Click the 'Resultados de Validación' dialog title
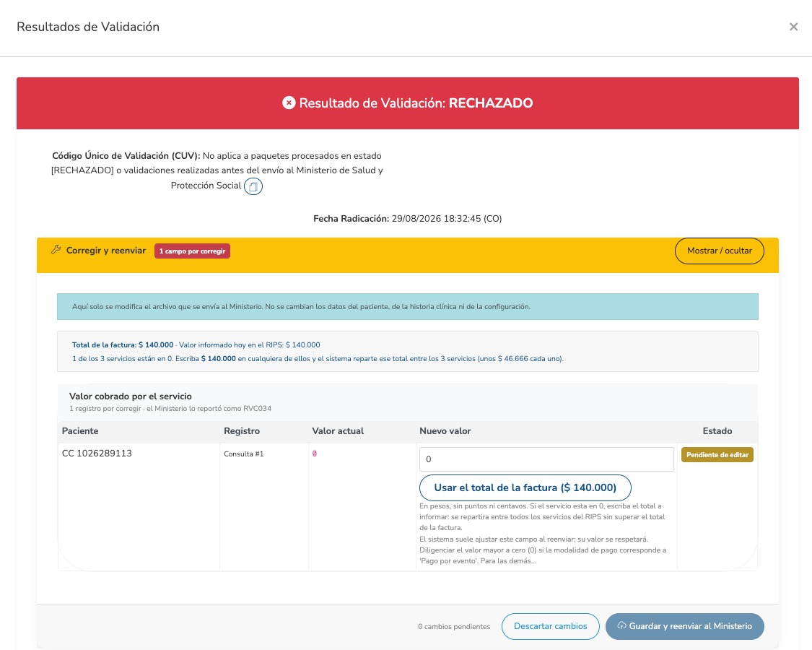 pyautogui.click(x=88, y=27)
